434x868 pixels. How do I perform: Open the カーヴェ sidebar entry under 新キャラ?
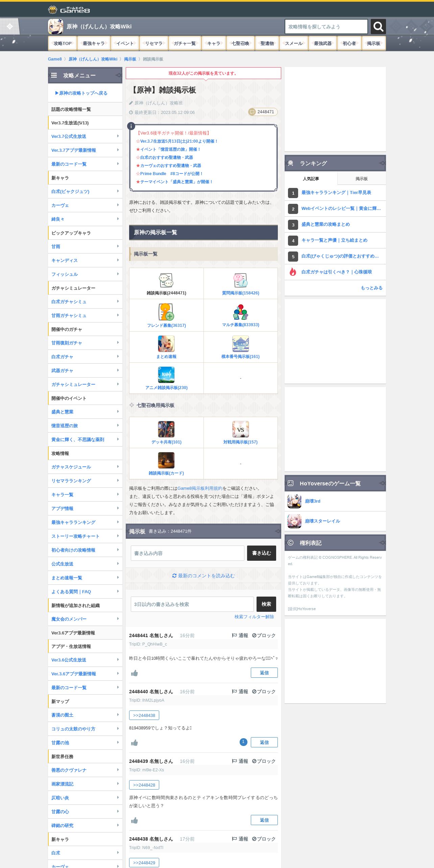[x=85, y=205]
